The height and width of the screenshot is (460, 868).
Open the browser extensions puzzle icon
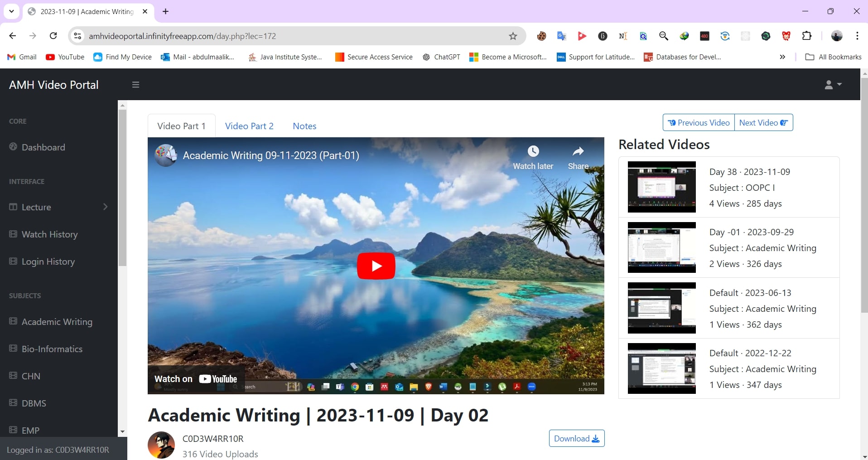pyautogui.click(x=807, y=36)
